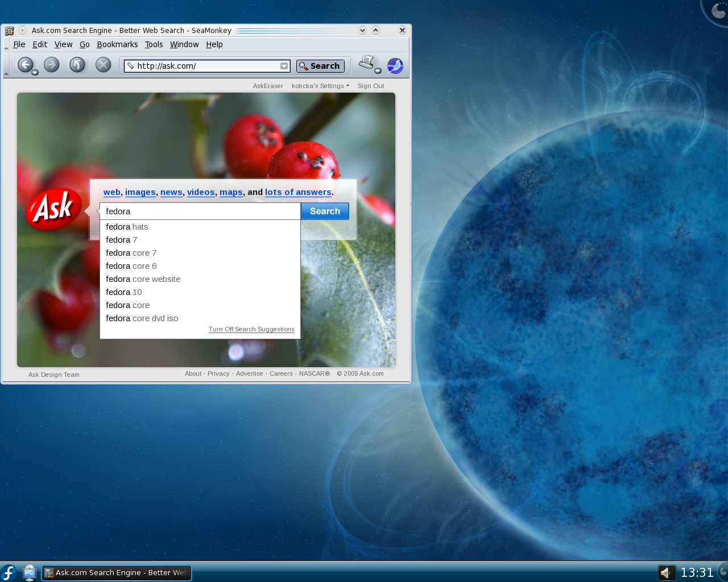Select suggestion 'fedora hats'
728x582 pixels.
click(200, 227)
